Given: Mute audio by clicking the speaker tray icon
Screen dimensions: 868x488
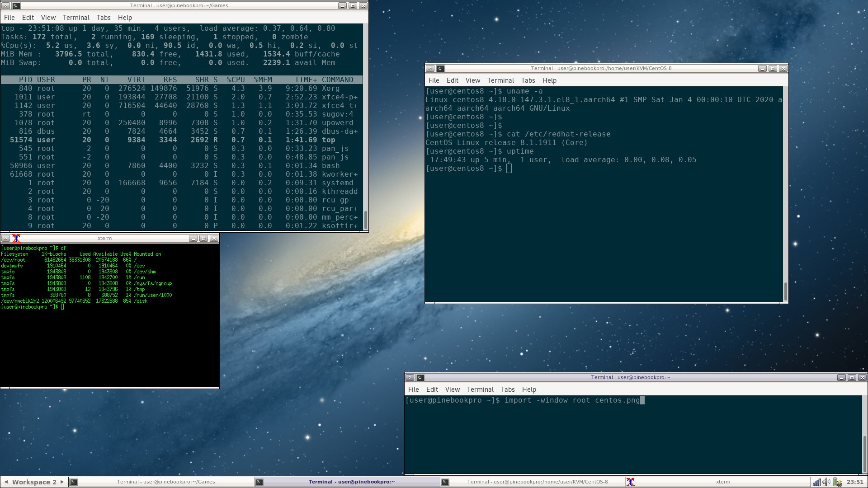Looking at the screenshot, I should (826, 482).
